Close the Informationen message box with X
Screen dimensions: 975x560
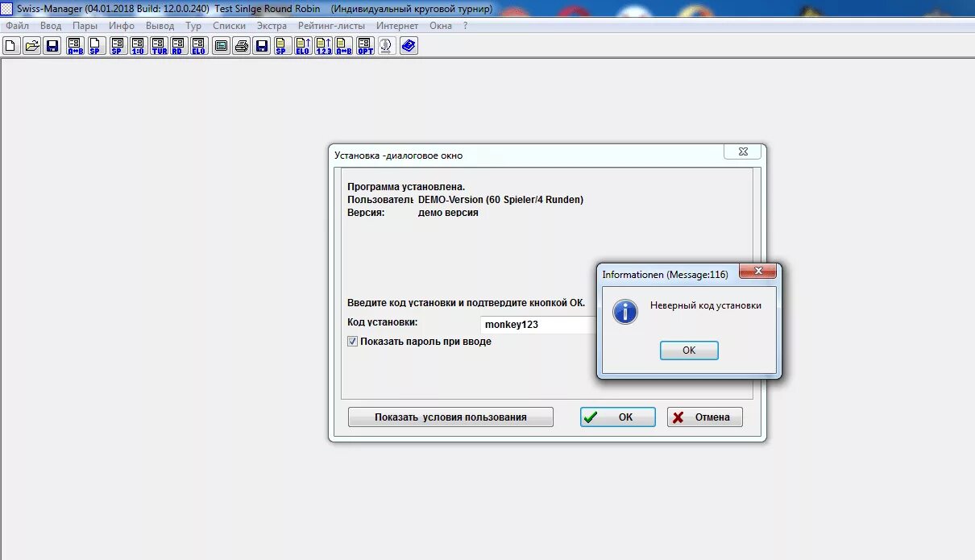[x=757, y=272]
